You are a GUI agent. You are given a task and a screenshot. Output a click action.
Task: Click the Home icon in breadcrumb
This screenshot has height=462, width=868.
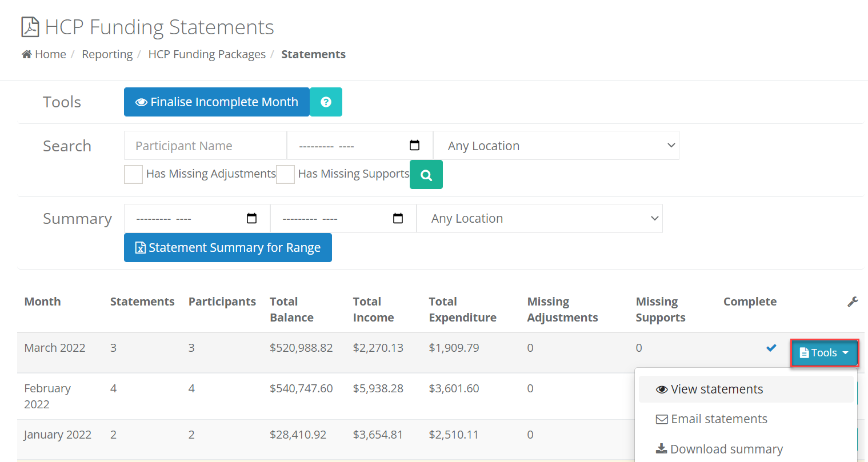26,54
